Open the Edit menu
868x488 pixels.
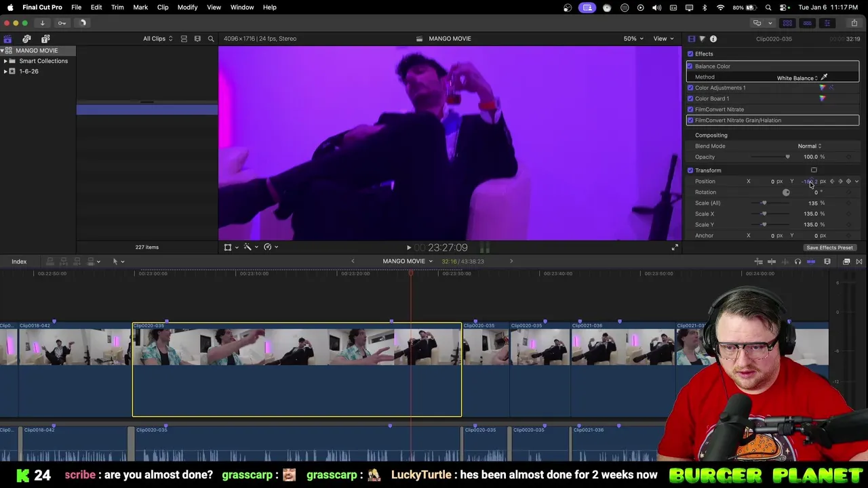coord(96,7)
